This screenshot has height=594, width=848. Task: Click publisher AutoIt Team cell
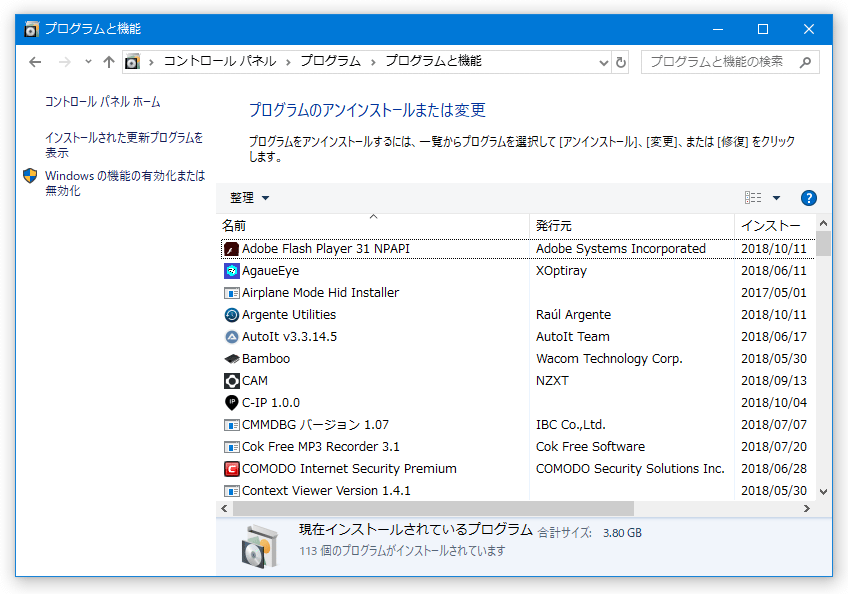pos(572,337)
